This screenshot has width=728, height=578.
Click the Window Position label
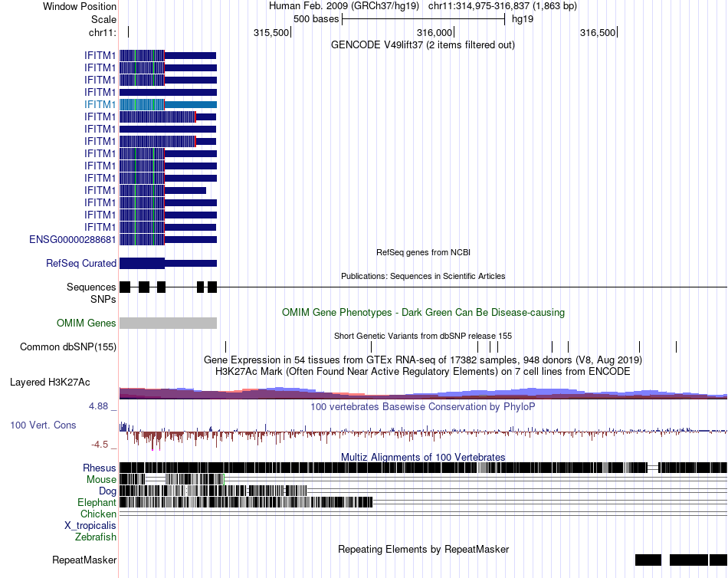(80, 6)
